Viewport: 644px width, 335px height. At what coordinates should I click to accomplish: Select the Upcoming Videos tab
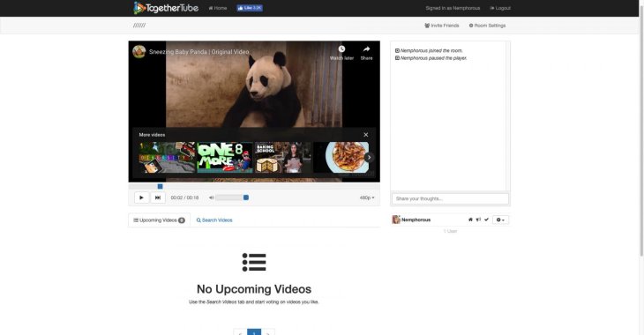click(x=159, y=220)
